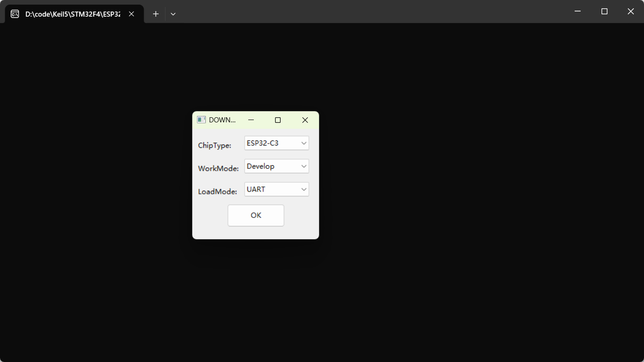This screenshot has height=362, width=644.
Task: Close the DOWNLOAD dialog window
Action: (305, 120)
